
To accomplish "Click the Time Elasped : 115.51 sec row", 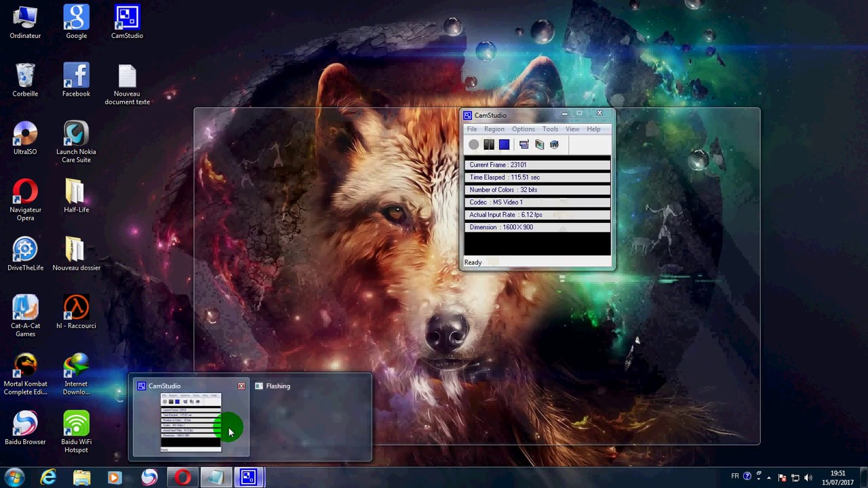I will coord(537,177).
